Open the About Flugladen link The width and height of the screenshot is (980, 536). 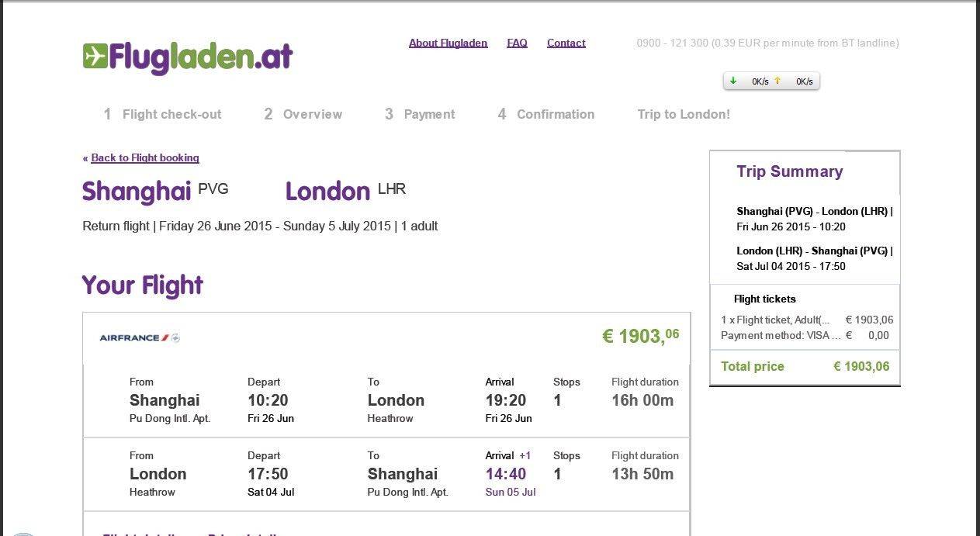(448, 43)
